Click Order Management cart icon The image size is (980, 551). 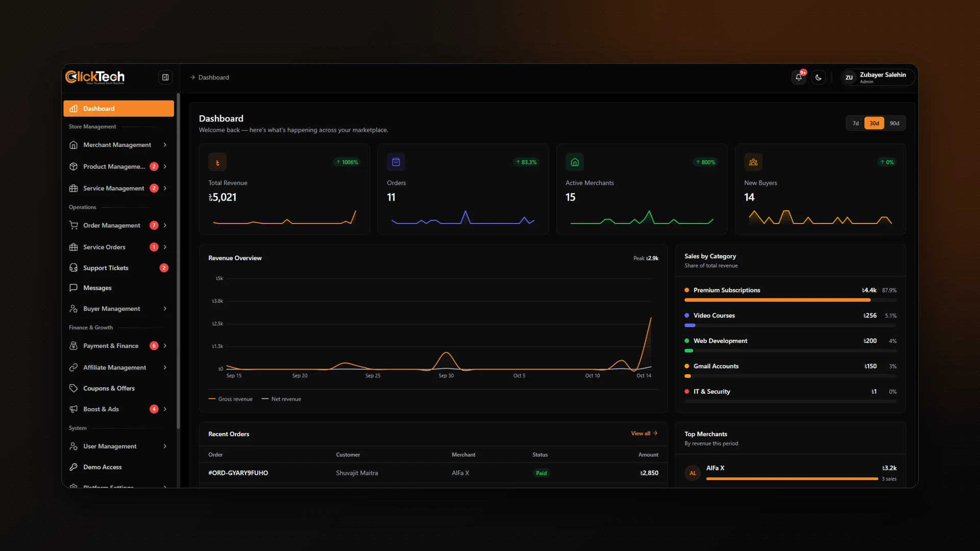(73, 226)
